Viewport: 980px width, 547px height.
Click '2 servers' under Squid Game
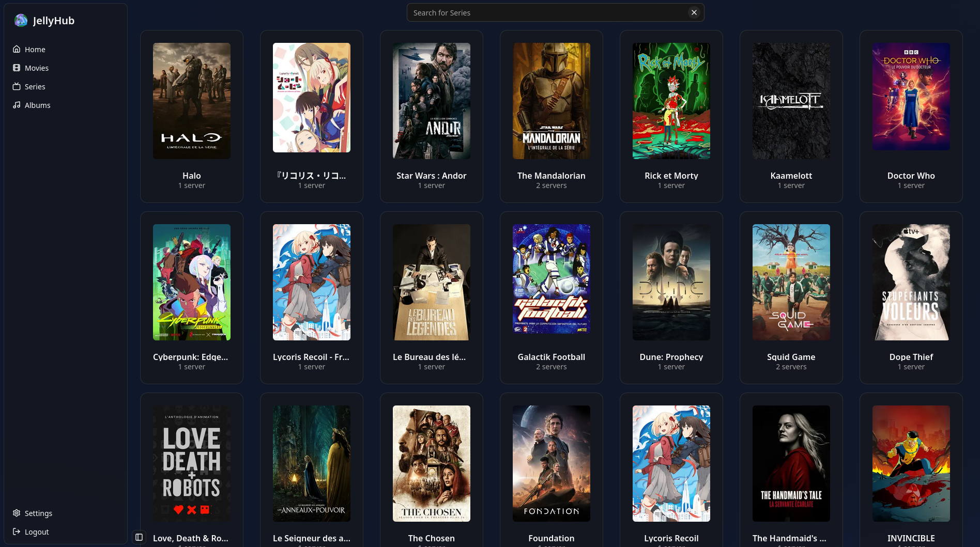[791, 367]
